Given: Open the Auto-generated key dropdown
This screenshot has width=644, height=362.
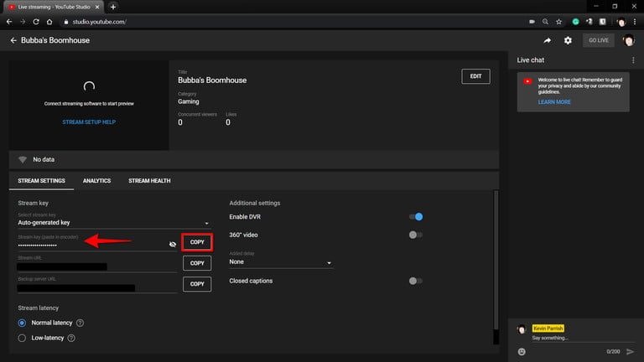Looking at the screenshot, I should coord(113,223).
